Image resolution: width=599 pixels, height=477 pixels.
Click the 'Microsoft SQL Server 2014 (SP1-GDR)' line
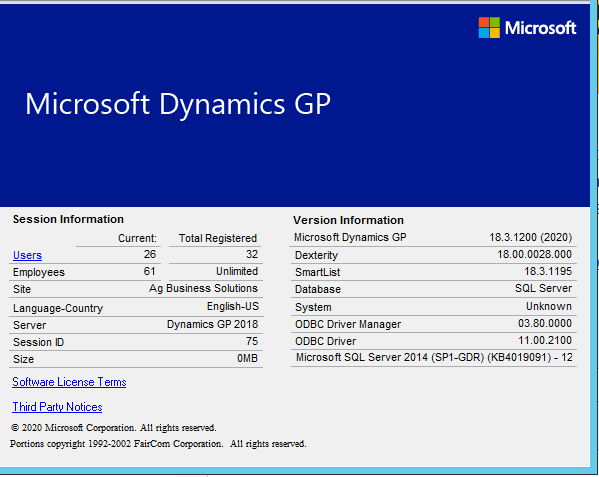(x=434, y=357)
